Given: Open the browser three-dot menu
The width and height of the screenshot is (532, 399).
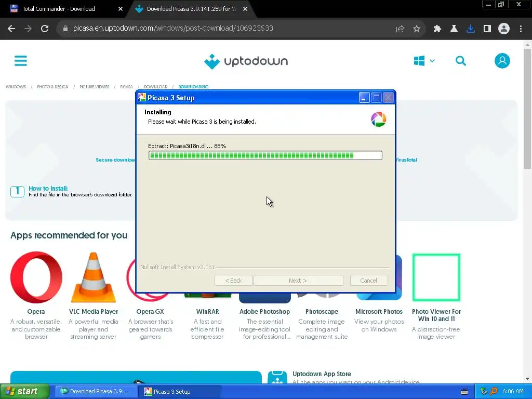Looking at the screenshot, I should [x=521, y=29].
